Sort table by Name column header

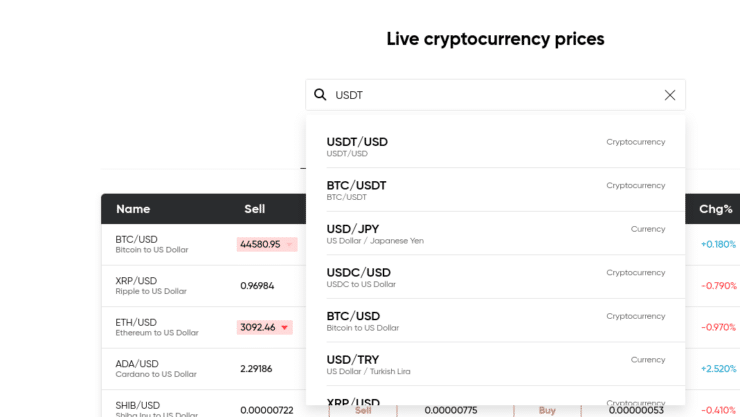coord(133,209)
